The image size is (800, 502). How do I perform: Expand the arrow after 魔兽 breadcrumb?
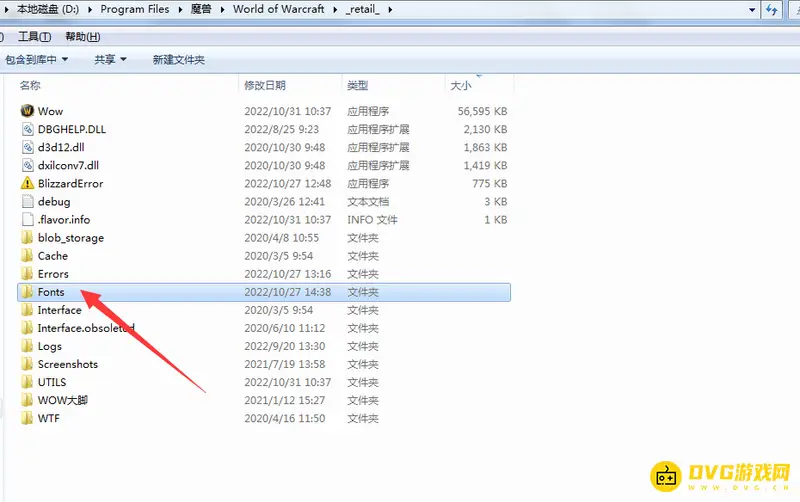tap(222, 9)
